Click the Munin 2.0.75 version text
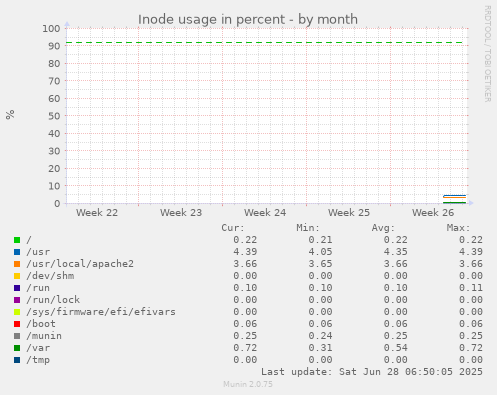 (248, 384)
